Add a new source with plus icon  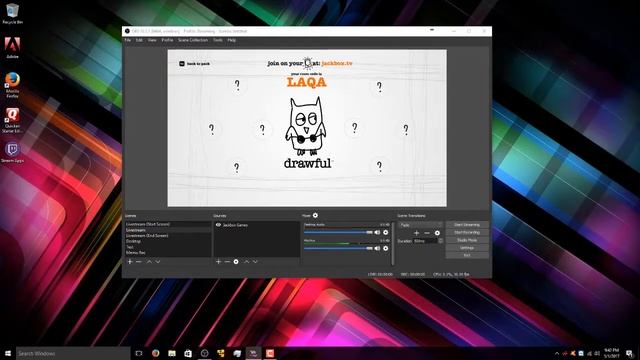[218, 262]
